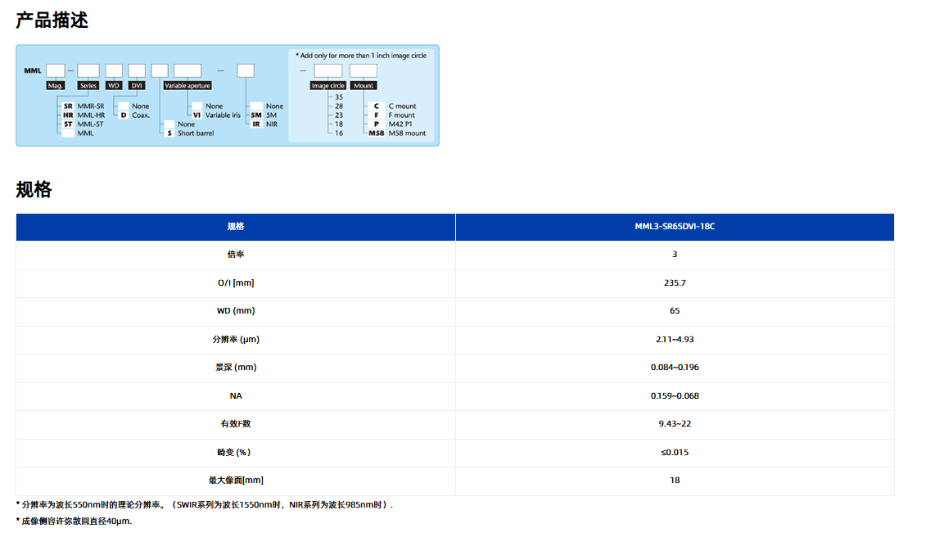
Task: Click image circle size 16 in the diagram
Action: (x=339, y=133)
